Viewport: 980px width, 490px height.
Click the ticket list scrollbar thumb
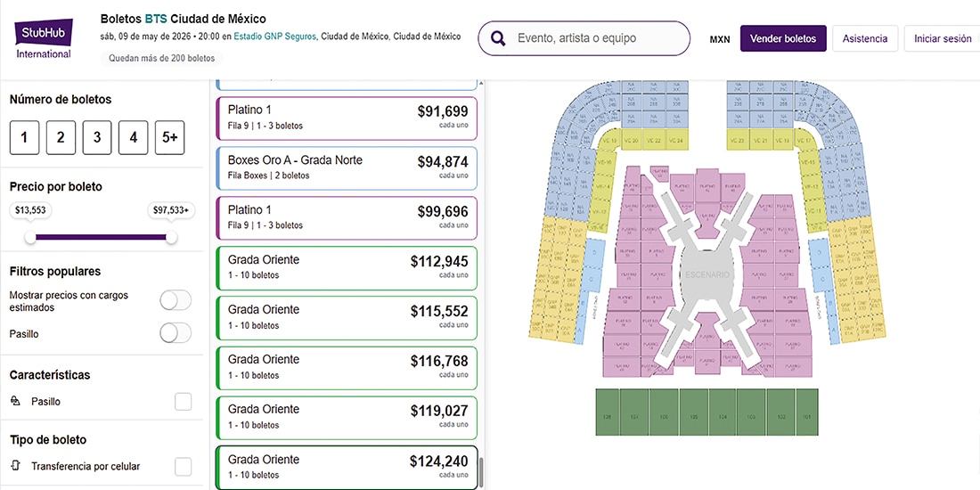pyautogui.click(x=482, y=473)
